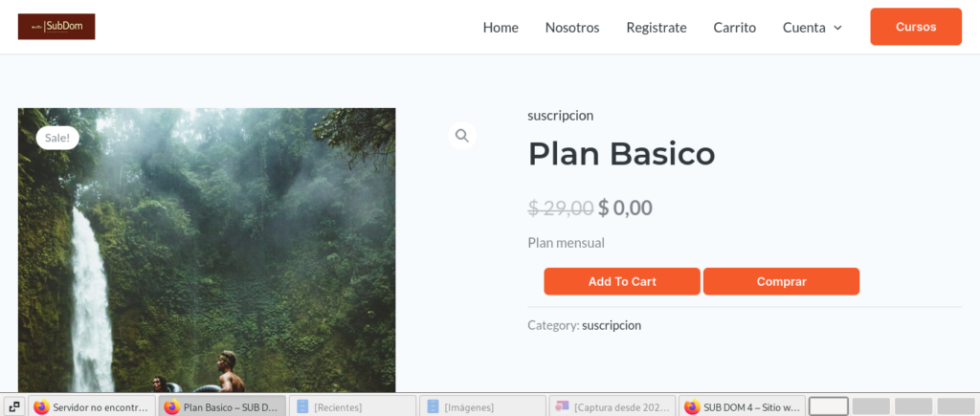The height and width of the screenshot is (416, 980).
Task: Open the 'Servidor no encontrado' Firefox taskbar window
Action: pyautogui.click(x=93, y=406)
